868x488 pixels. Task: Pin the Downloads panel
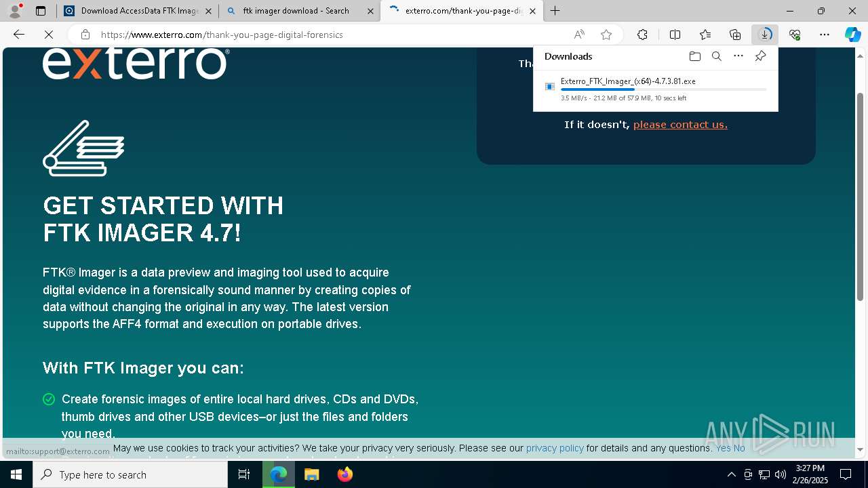point(760,56)
